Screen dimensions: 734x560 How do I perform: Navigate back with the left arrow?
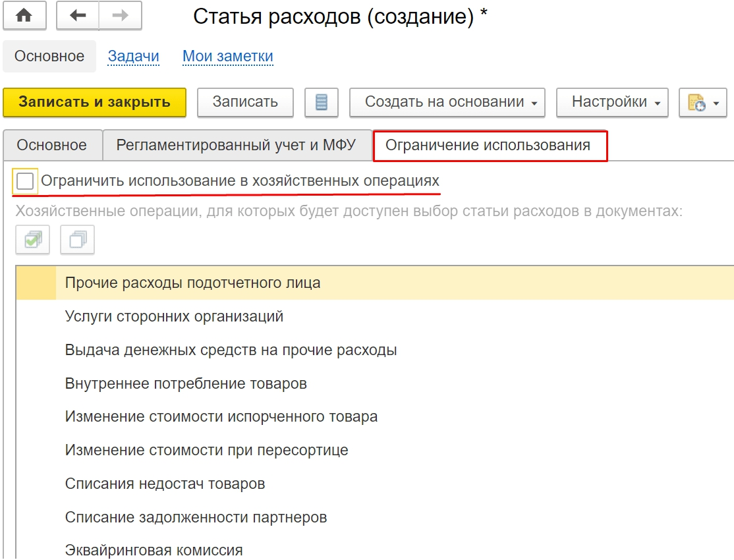click(x=77, y=15)
